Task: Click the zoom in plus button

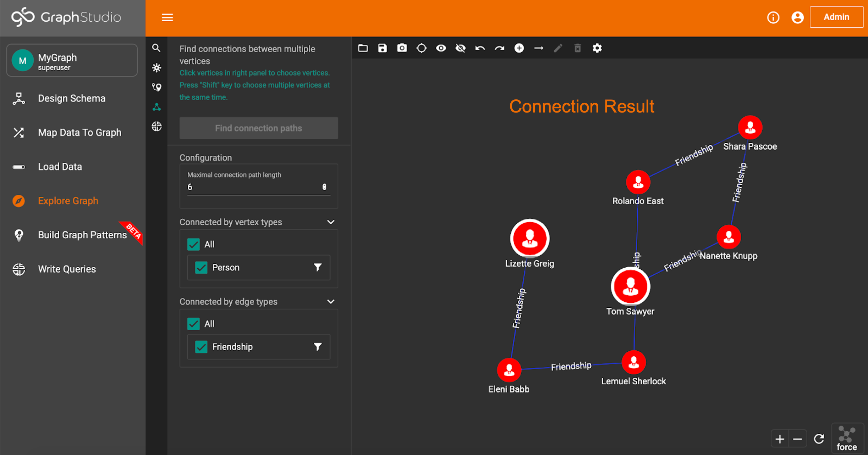Action: click(x=780, y=439)
